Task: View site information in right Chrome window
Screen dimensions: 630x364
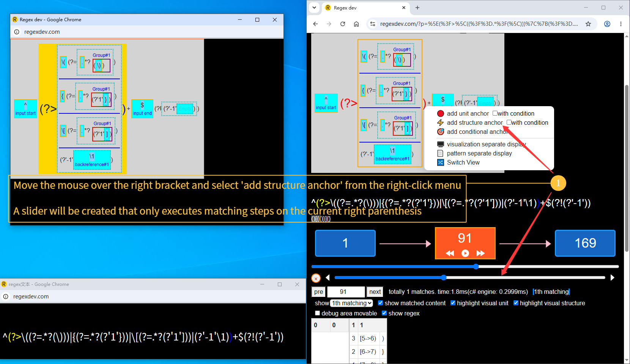Action: click(x=373, y=24)
